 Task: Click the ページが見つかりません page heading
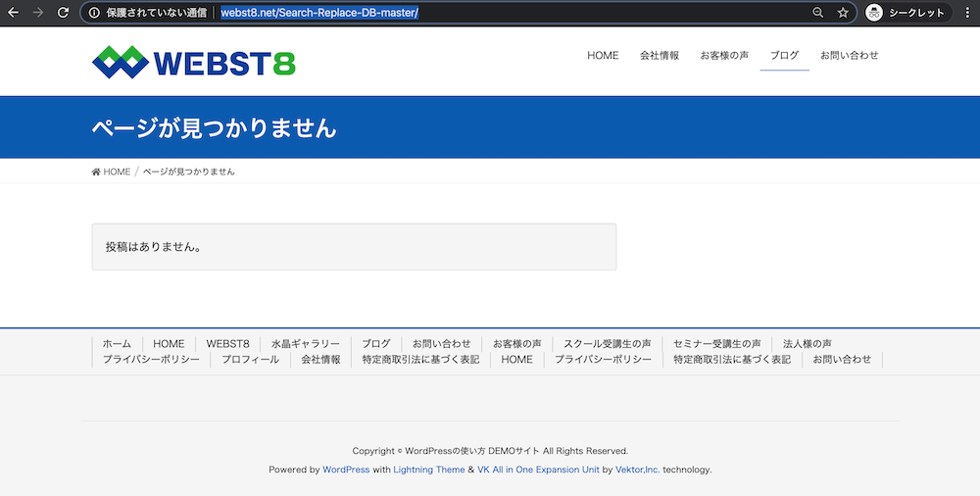[x=214, y=128]
